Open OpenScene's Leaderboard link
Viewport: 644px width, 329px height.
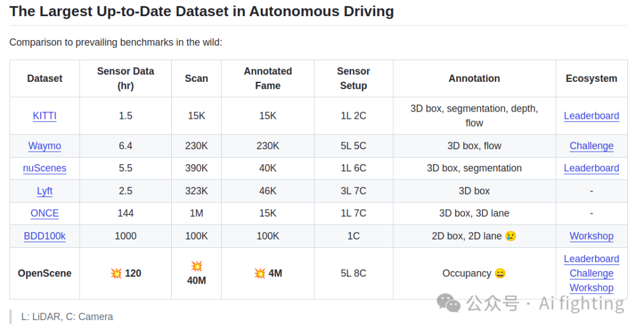point(591,259)
